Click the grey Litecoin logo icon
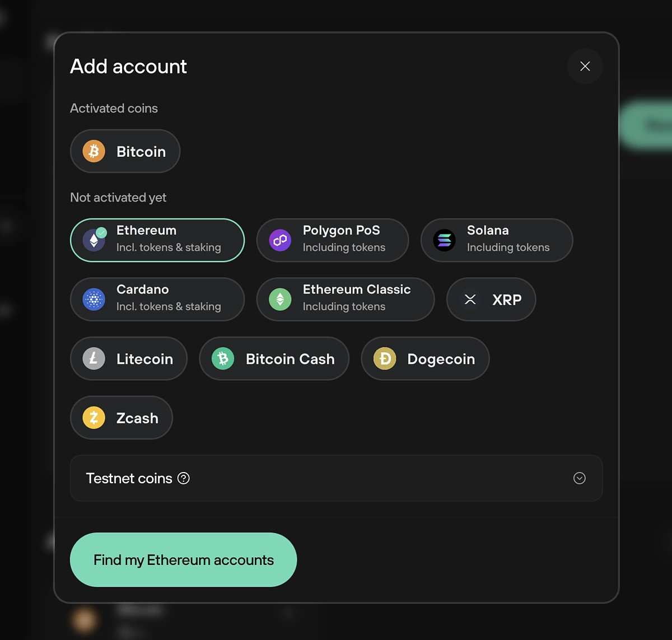 (x=94, y=358)
